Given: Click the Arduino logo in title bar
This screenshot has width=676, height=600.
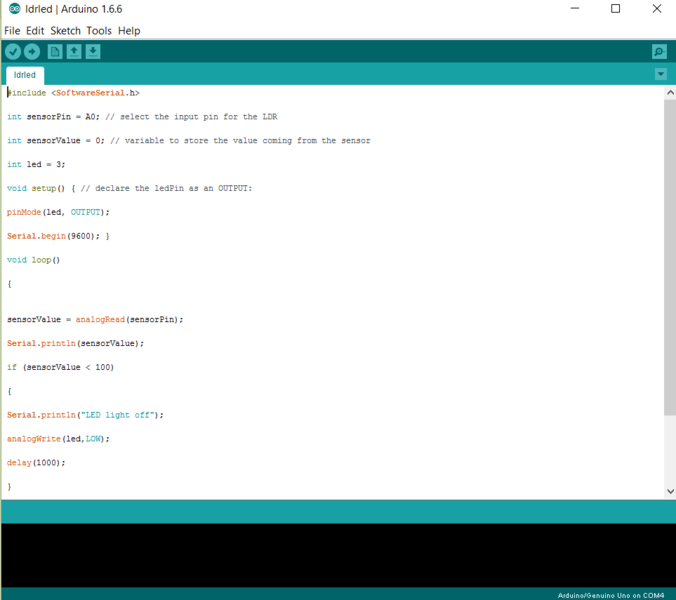Looking at the screenshot, I should 13,9.
